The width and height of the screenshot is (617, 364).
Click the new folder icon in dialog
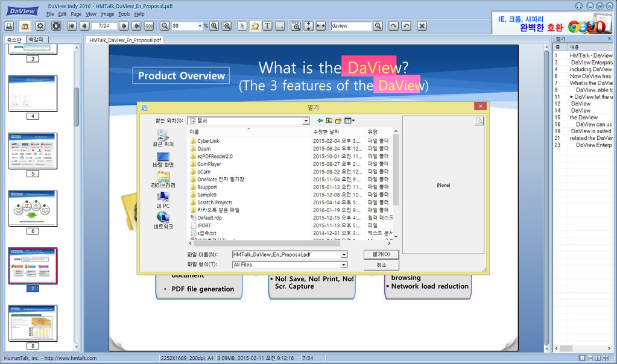pyautogui.click(x=338, y=121)
